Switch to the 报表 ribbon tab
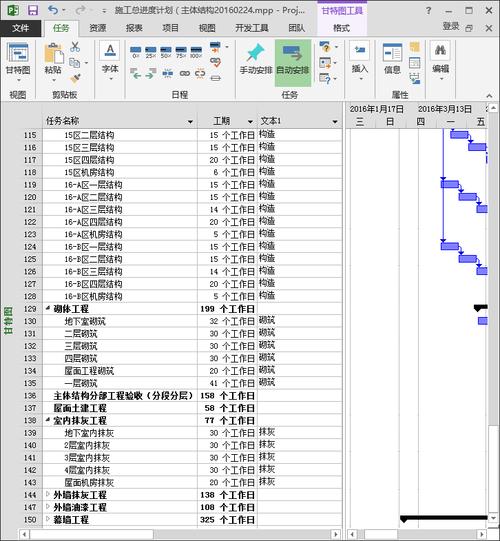Image resolution: width=500 pixels, height=541 pixels. pos(134,28)
